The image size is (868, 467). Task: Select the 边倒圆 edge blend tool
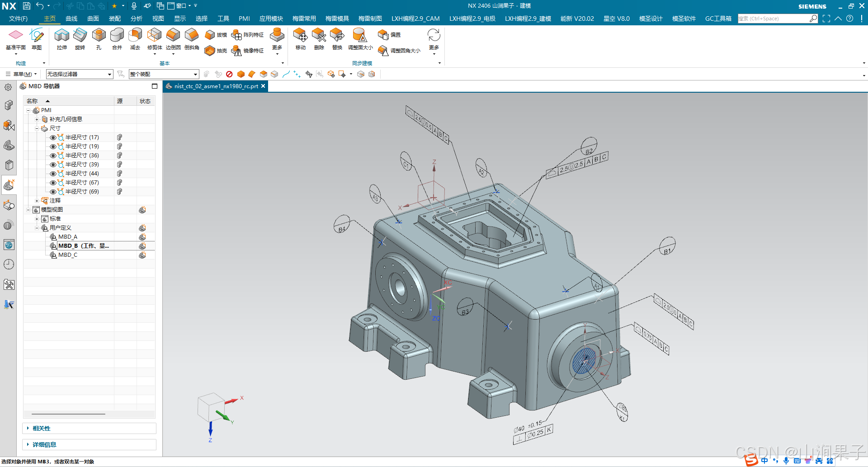click(x=173, y=39)
